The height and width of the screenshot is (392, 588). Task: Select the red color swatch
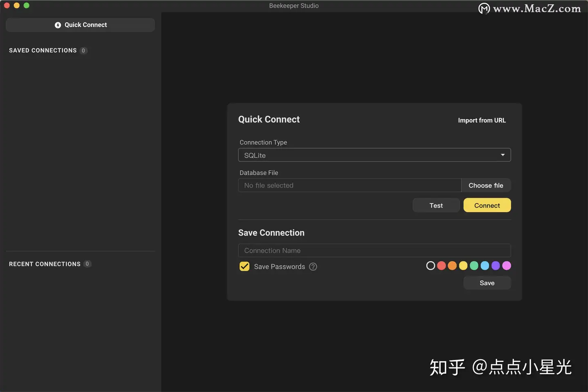441,266
